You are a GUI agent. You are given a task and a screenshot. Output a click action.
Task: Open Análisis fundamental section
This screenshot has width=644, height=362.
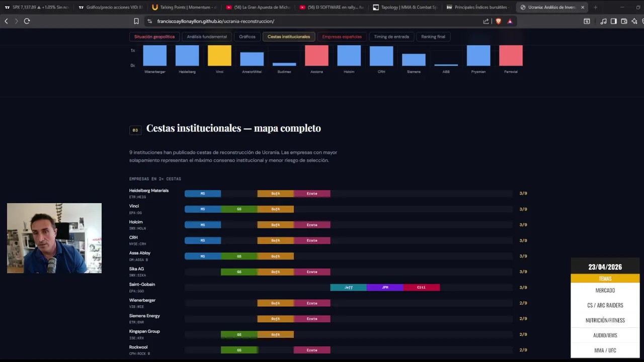pyautogui.click(x=207, y=37)
